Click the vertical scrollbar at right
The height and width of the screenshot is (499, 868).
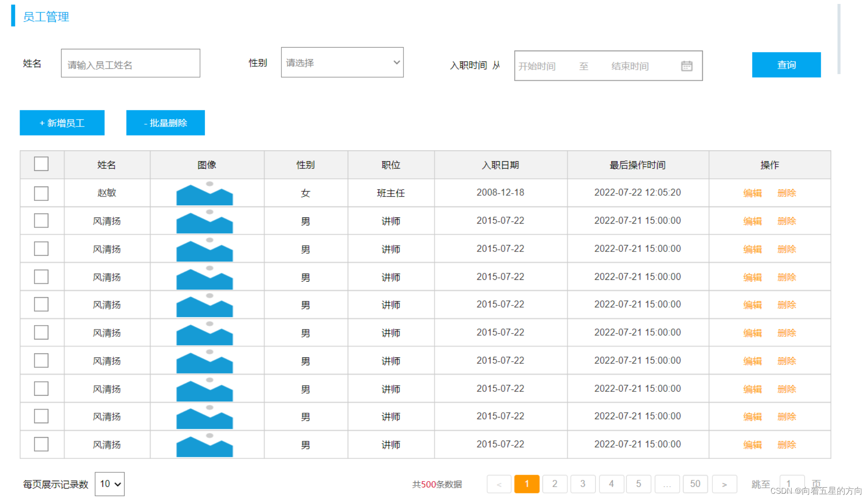point(839,39)
